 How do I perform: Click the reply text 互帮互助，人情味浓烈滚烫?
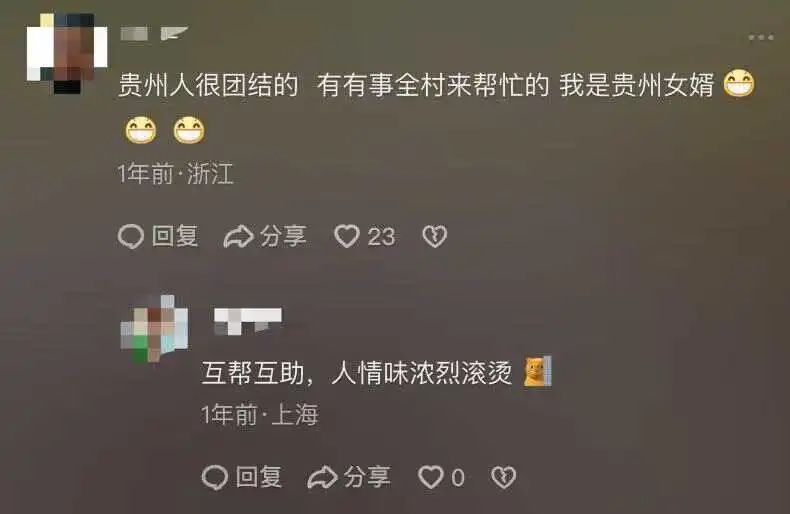(x=357, y=373)
